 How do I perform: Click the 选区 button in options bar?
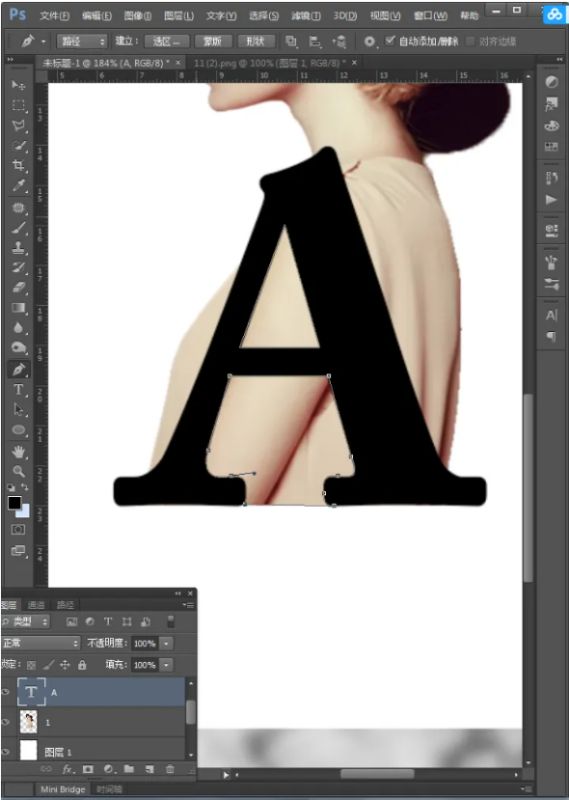tap(167, 41)
